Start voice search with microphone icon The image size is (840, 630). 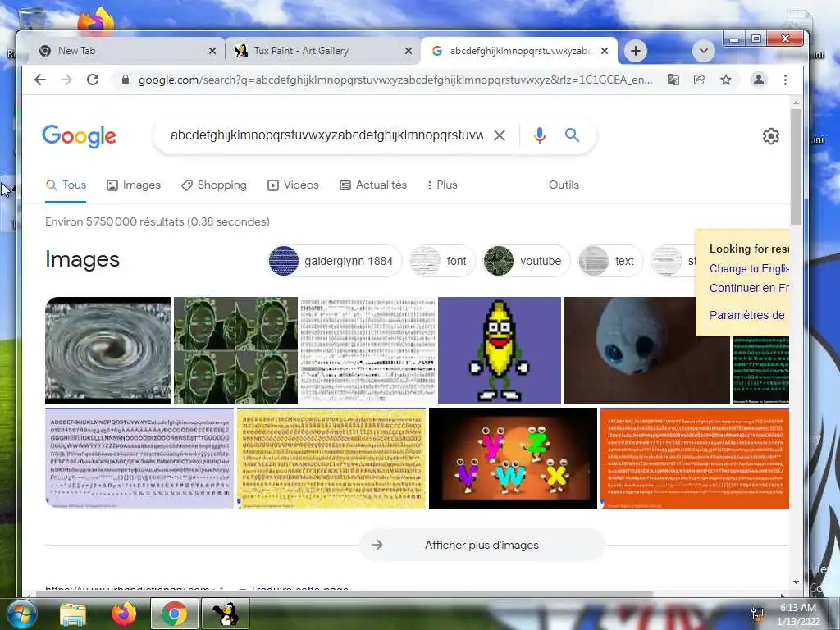tap(540, 135)
